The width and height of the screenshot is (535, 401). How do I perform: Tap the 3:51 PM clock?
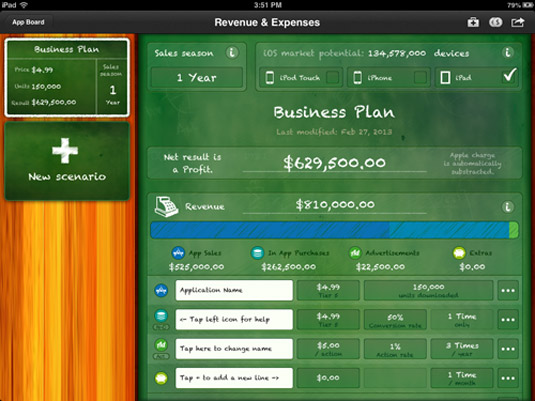(x=268, y=5)
